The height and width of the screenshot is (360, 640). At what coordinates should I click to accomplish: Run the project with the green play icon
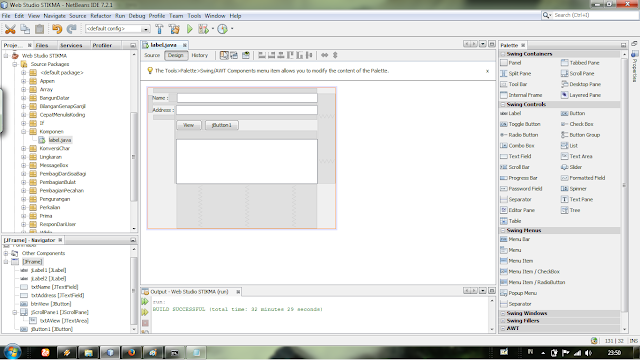(190, 29)
